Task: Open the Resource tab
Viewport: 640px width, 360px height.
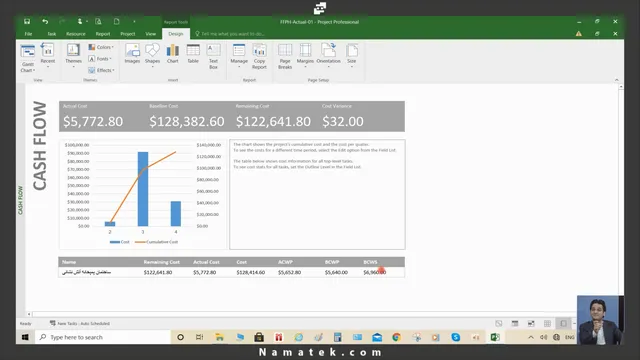Action: pos(76,34)
